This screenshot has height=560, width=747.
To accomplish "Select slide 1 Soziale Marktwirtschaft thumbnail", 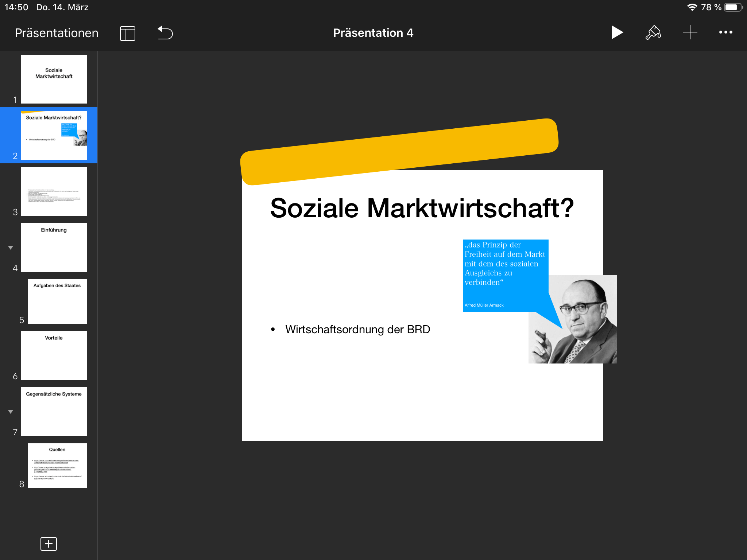I will click(54, 79).
